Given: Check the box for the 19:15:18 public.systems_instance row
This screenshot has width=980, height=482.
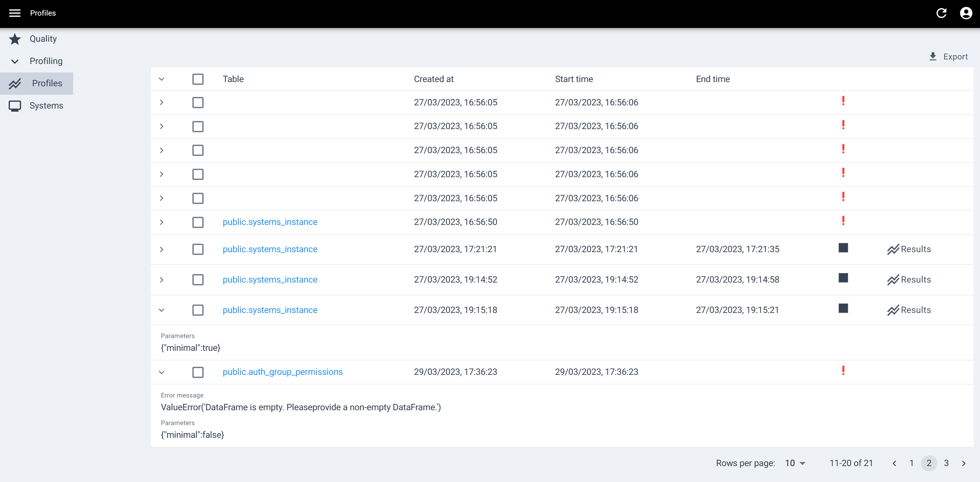Looking at the screenshot, I should pyautogui.click(x=198, y=310).
